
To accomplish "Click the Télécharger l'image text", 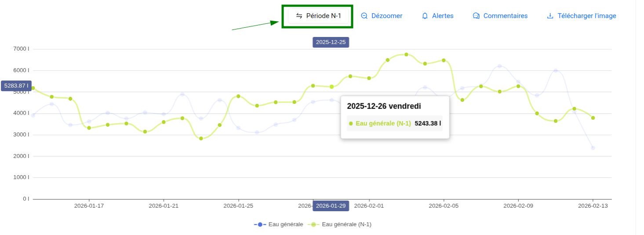I will pyautogui.click(x=586, y=16).
